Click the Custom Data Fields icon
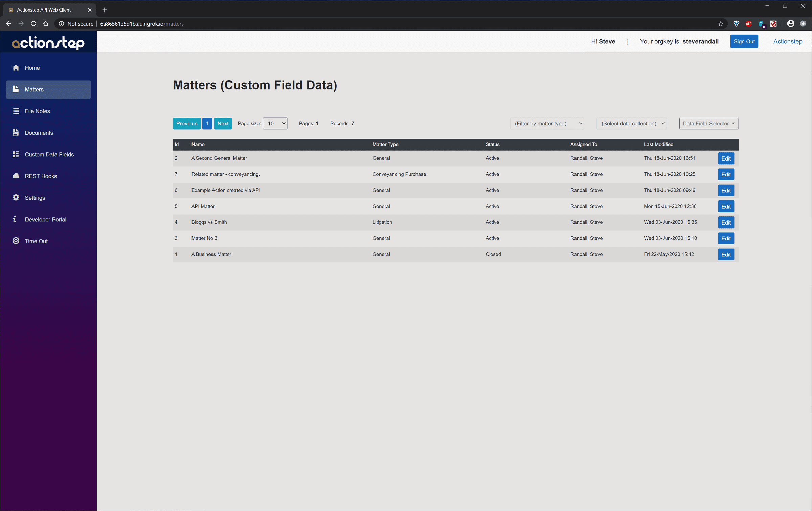Image resolution: width=812 pixels, height=511 pixels. coord(16,154)
